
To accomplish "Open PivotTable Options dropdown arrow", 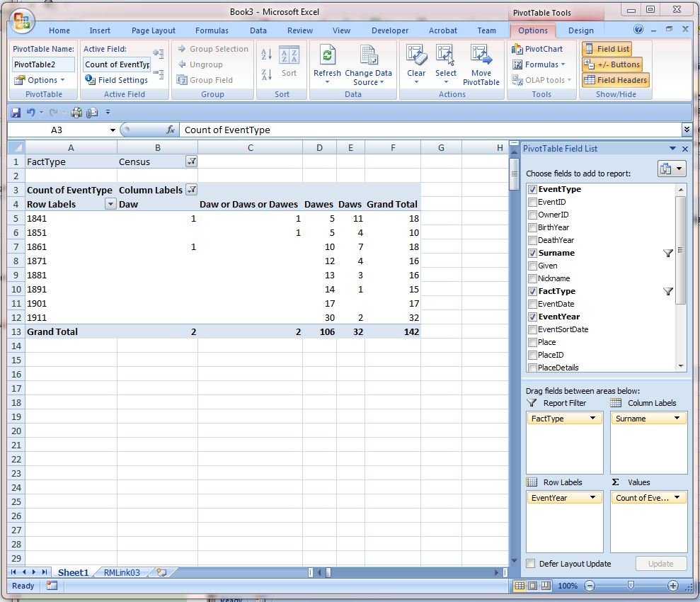I will coord(62,80).
